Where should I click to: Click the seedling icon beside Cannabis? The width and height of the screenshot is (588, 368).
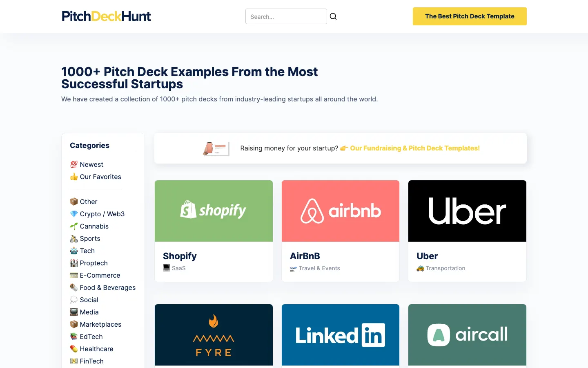(73, 226)
